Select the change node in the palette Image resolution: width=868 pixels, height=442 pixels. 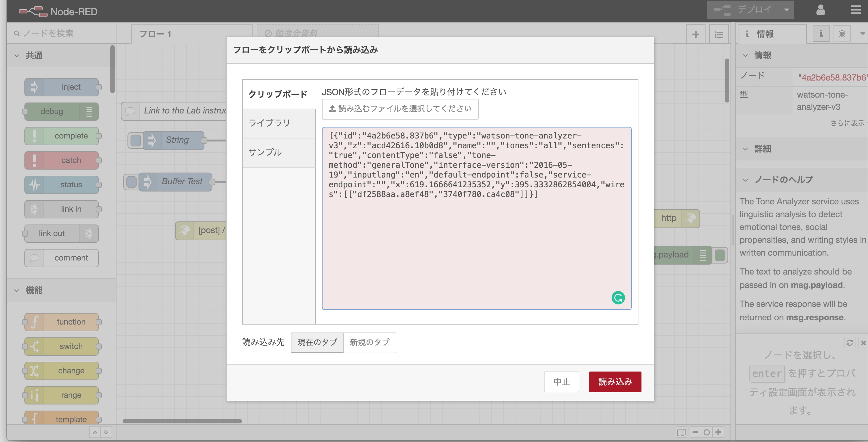click(x=62, y=371)
